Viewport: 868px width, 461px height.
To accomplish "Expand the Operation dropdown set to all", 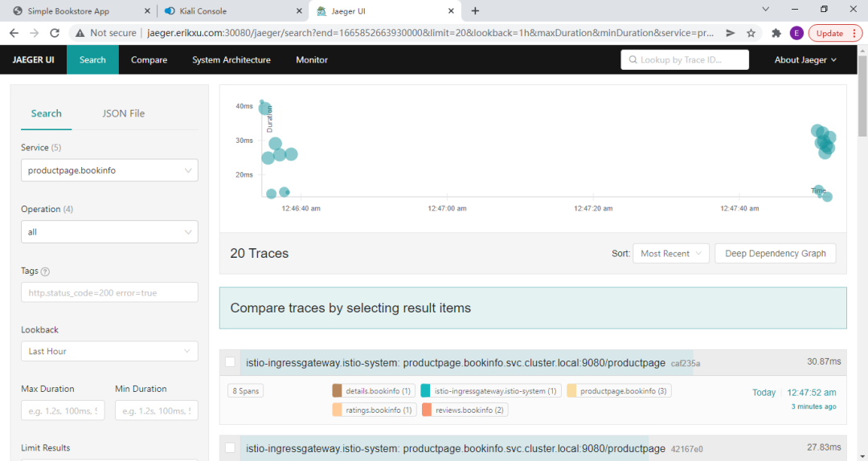I will pos(109,232).
